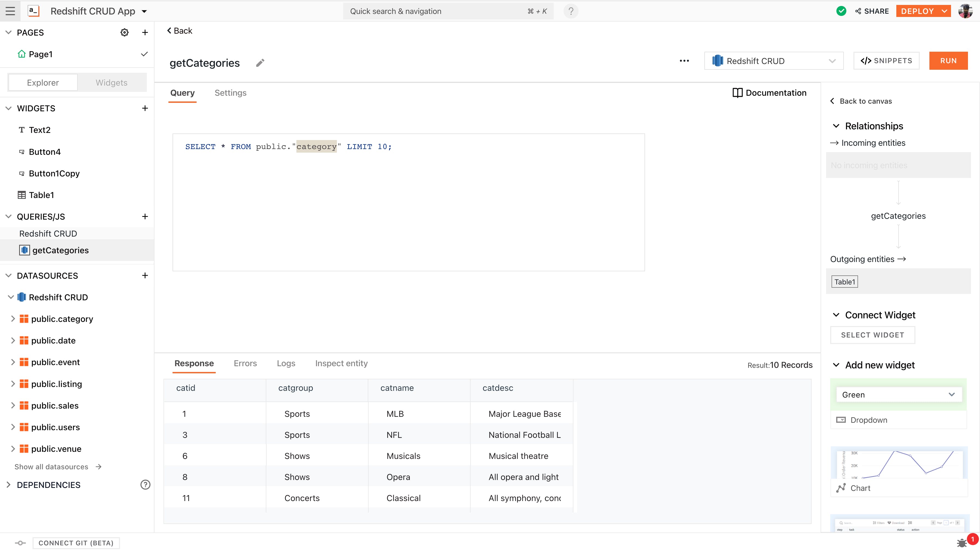Open the Green dropdown widget selector
The image size is (980, 553).
point(899,395)
